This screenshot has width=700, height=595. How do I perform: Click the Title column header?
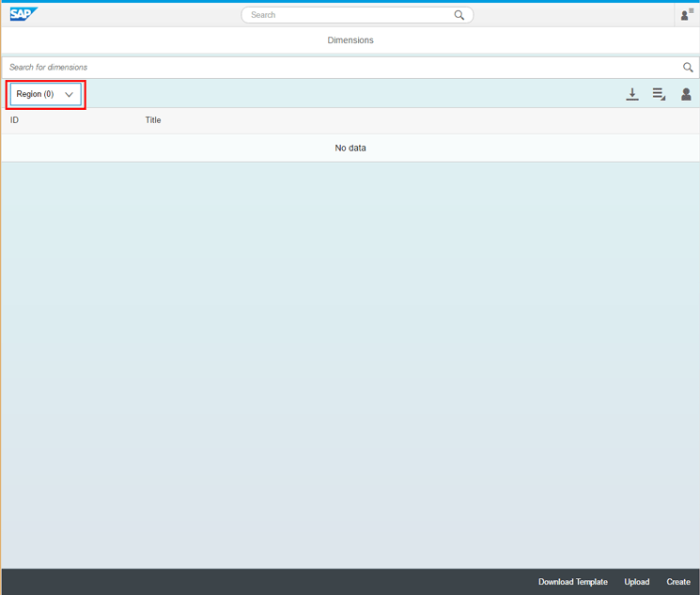pos(153,120)
